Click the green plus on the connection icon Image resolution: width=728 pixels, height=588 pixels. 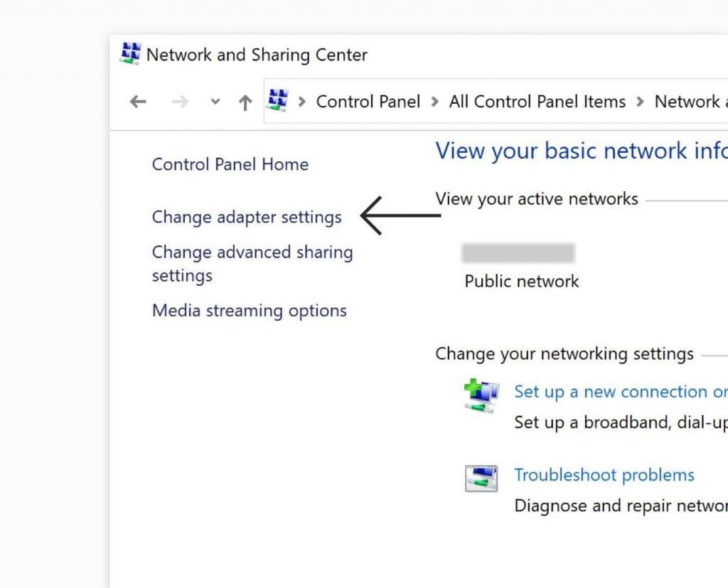pyautogui.click(x=471, y=387)
